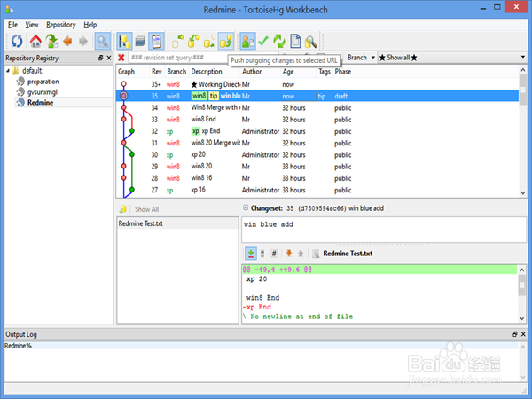Toggle file view mode button
532x399 pixels.
tap(262, 254)
